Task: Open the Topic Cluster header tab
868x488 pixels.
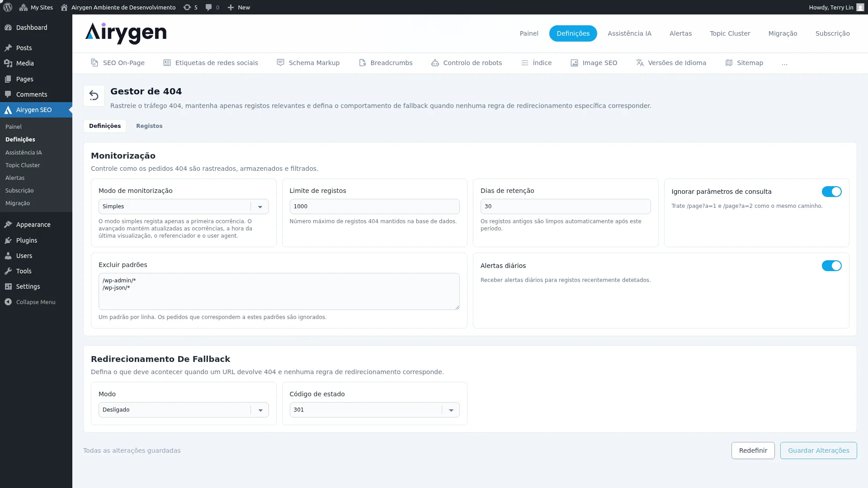Action: [x=730, y=33]
